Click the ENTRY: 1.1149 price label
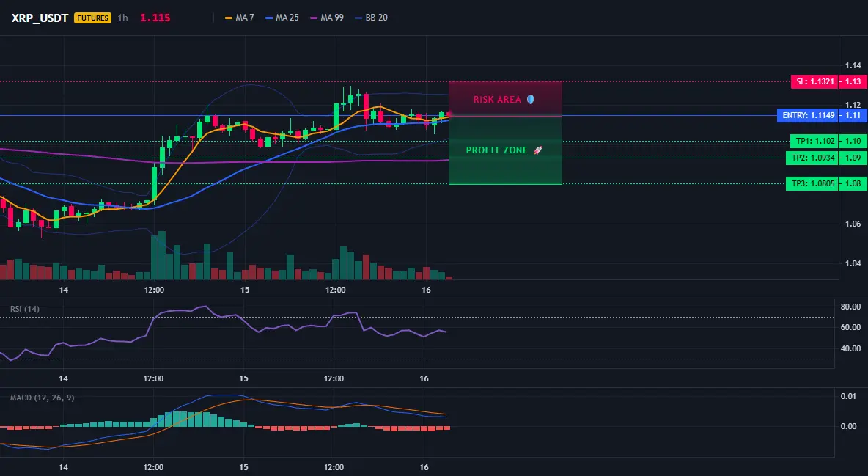This screenshot has width=868, height=476. coord(808,116)
